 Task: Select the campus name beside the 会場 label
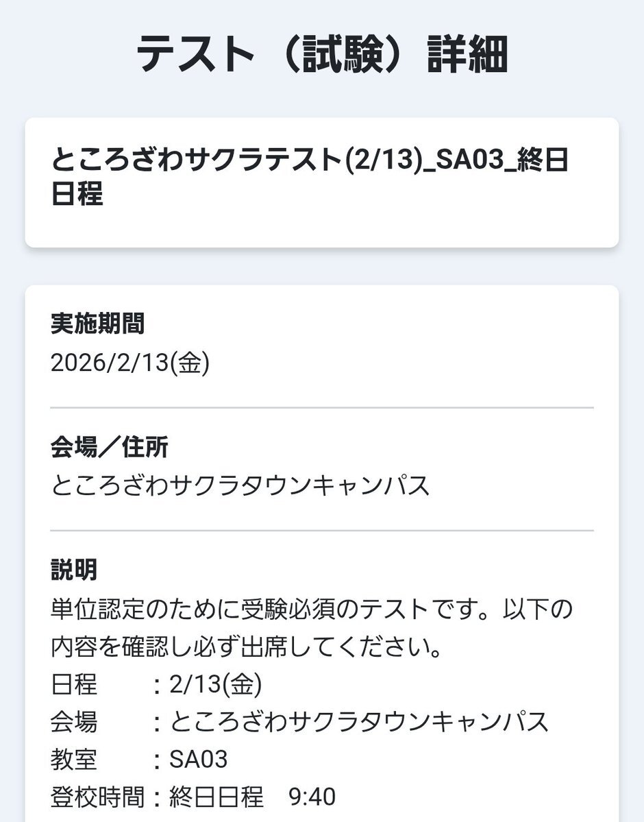pyautogui.click(x=359, y=722)
